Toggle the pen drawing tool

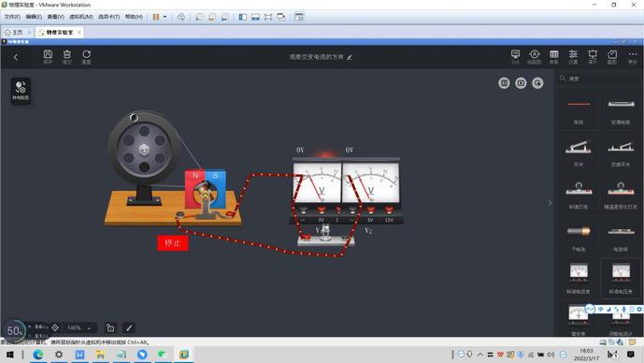[x=129, y=327]
